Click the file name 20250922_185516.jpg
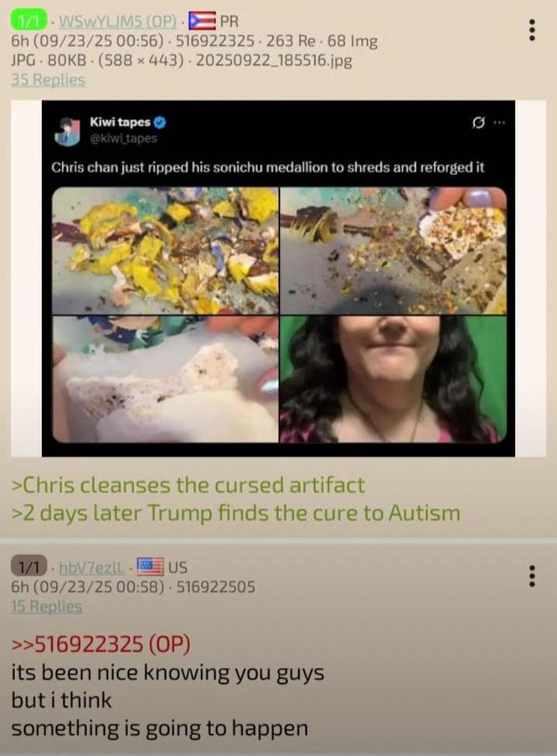This screenshot has width=557, height=756. click(274, 61)
